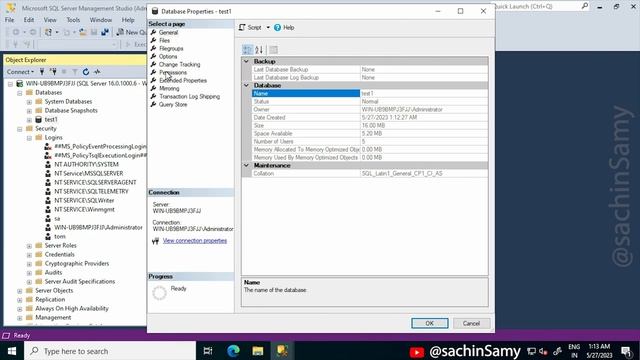
Task: Open the Query Store page
Action: (173, 104)
